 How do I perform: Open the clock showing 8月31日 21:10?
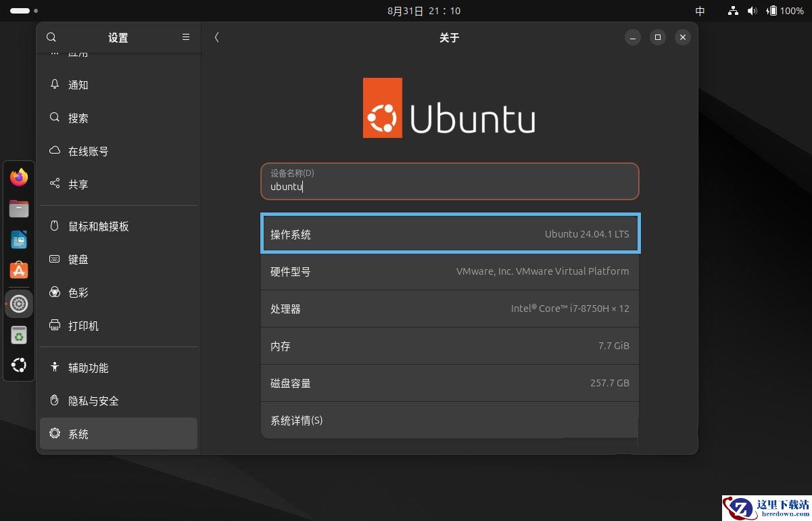(x=424, y=11)
